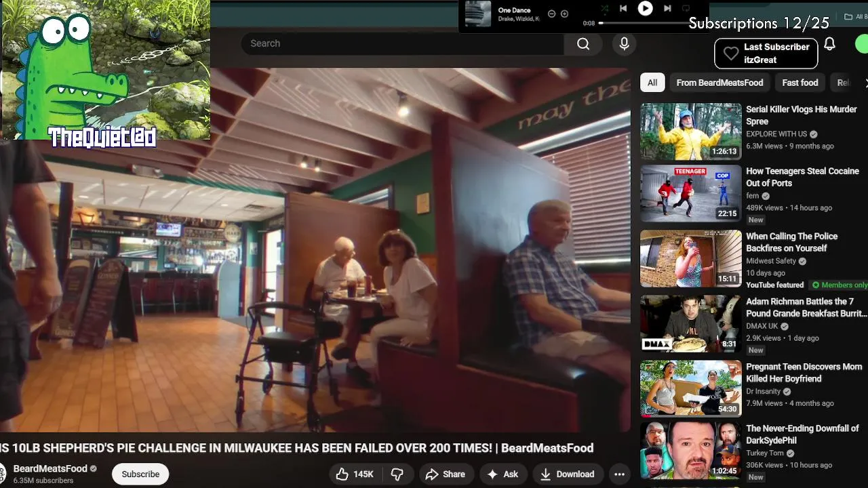Viewport: 868px width, 488px height.
Task: Open the All Bookmarks folder
Action: click(856, 17)
